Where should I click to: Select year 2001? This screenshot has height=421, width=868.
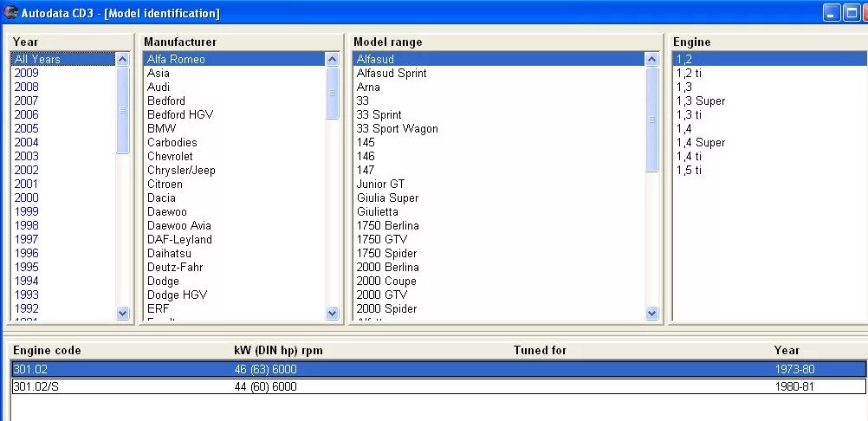pyautogui.click(x=27, y=184)
